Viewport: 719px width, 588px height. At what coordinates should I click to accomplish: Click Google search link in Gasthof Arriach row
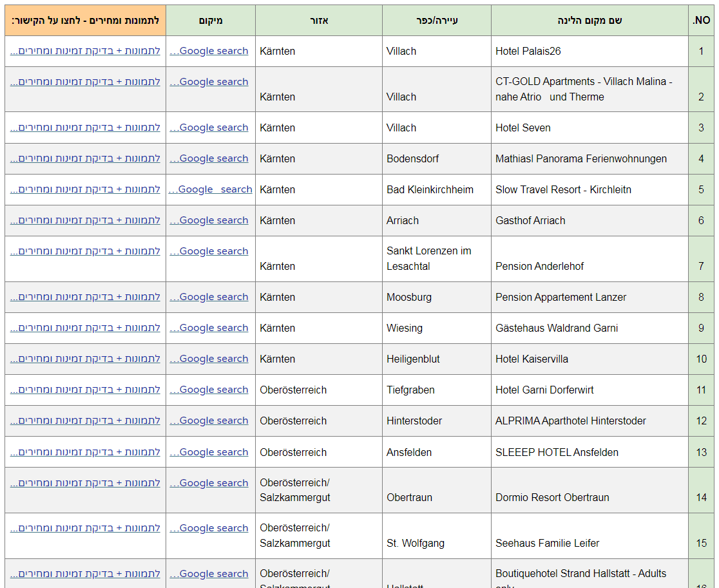click(x=209, y=220)
